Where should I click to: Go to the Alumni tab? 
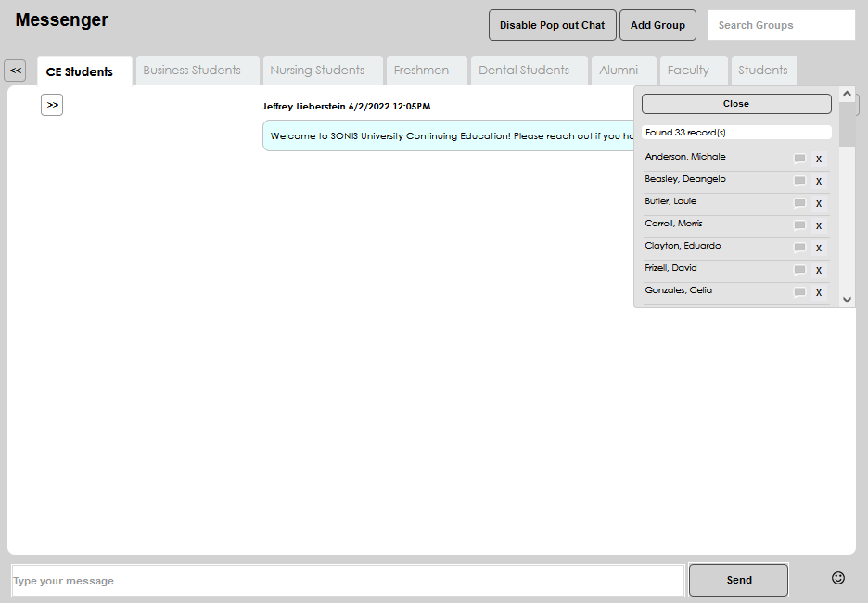point(624,71)
